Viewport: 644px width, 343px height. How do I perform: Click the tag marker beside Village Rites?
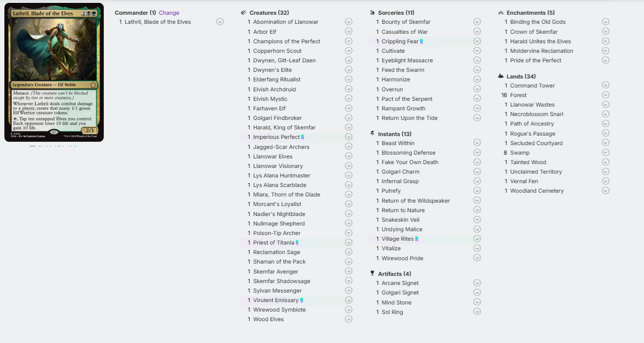[417, 239]
